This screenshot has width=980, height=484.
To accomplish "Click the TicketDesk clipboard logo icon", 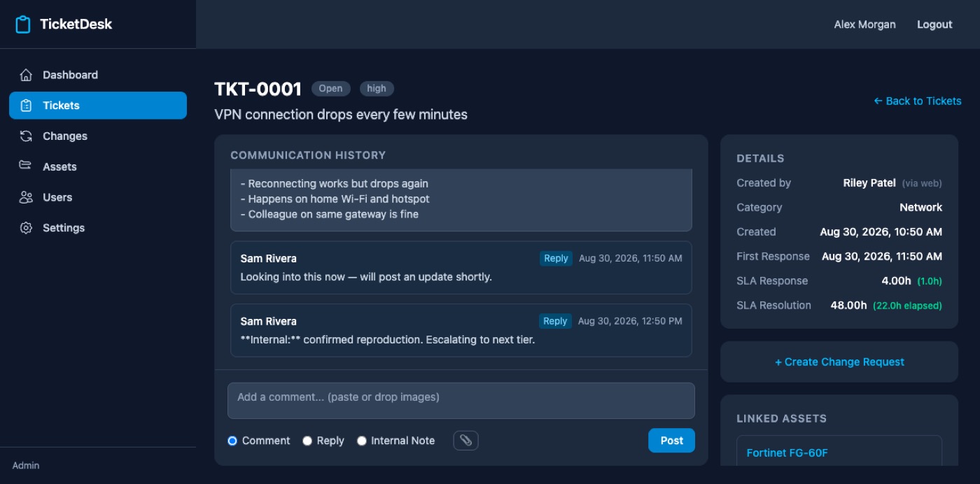I will tap(23, 24).
